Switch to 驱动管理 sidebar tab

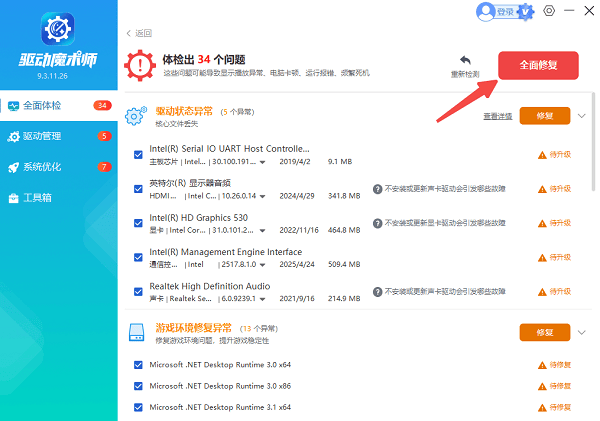click(x=59, y=136)
